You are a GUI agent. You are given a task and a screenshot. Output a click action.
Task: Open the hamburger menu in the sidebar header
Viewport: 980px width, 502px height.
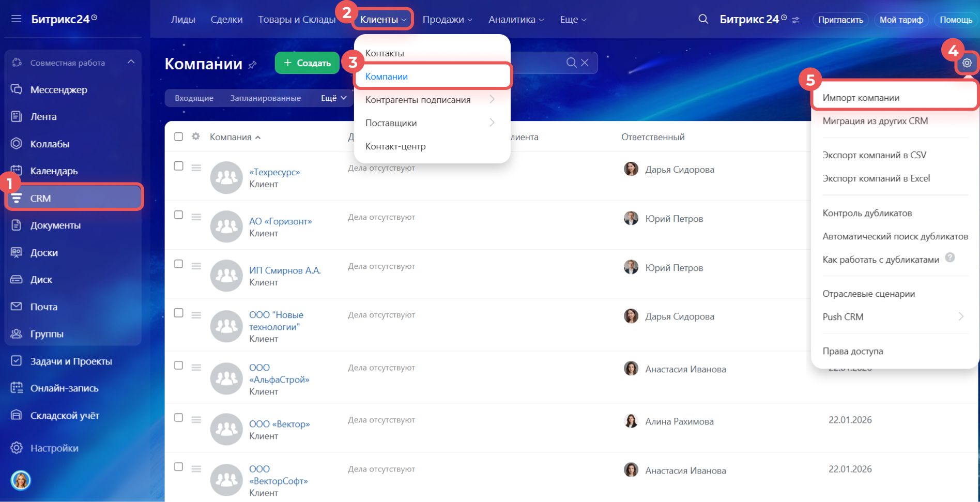point(16,19)
